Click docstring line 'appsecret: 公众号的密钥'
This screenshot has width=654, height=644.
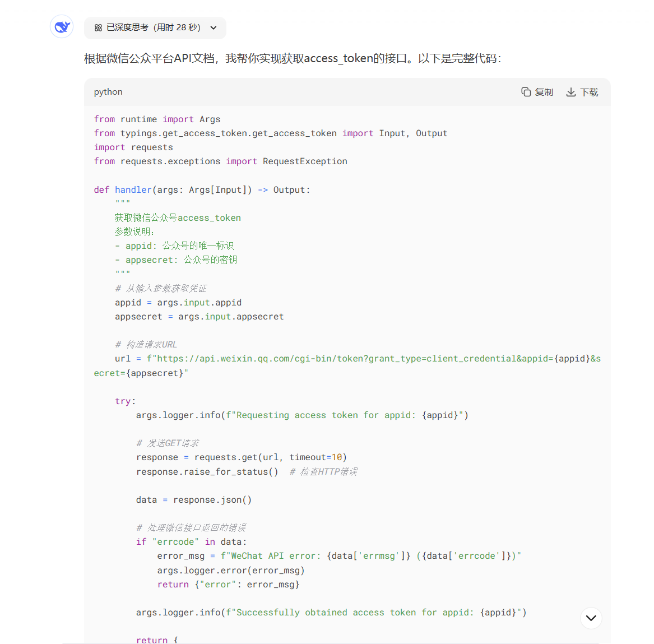tap(176, 260)
